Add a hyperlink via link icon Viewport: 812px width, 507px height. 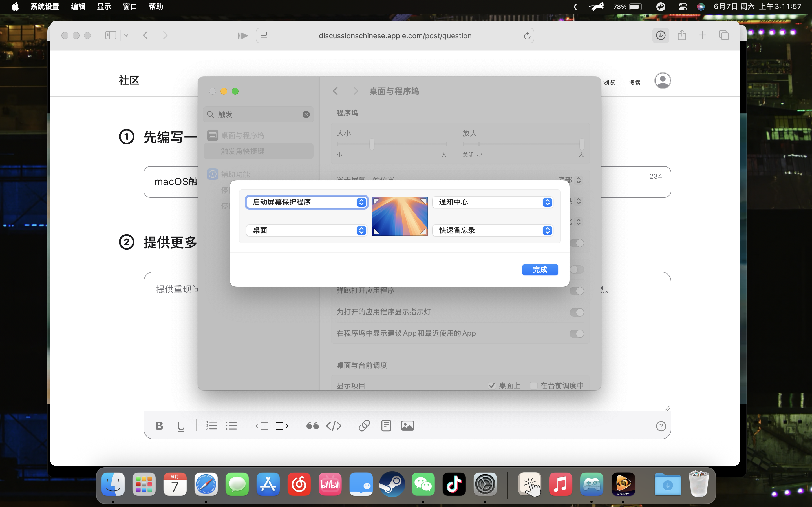coord(364,426)
